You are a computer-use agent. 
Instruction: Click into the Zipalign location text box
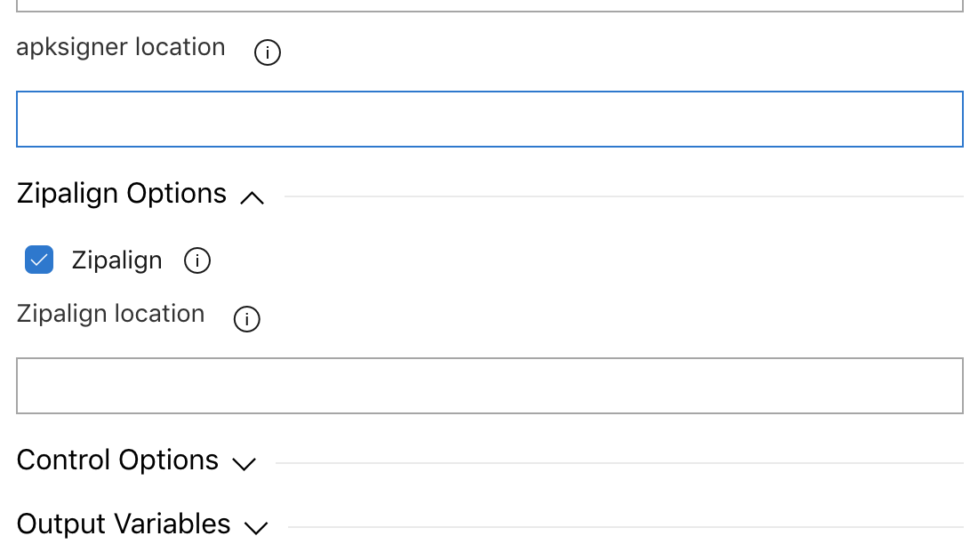click(x=489, y=386)
